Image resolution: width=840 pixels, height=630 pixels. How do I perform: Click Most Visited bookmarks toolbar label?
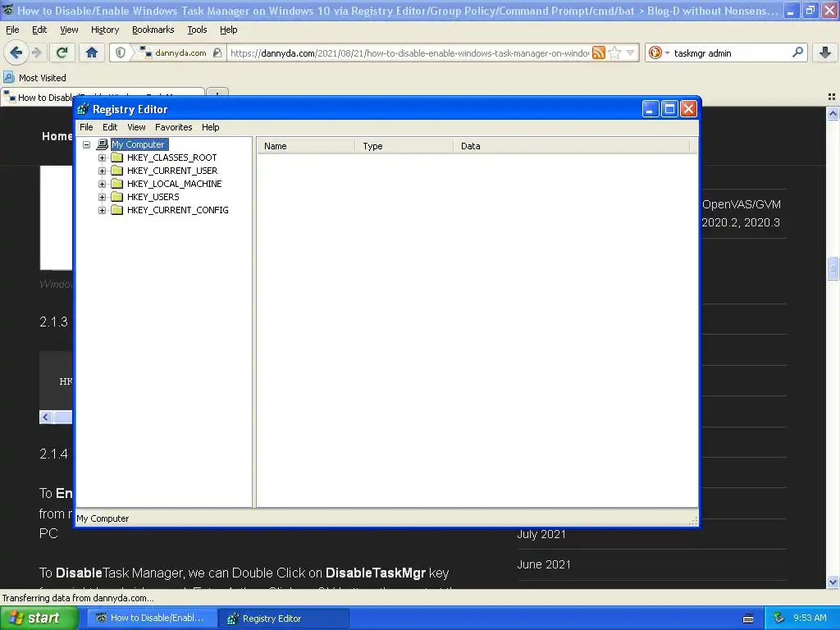point(43,78)
